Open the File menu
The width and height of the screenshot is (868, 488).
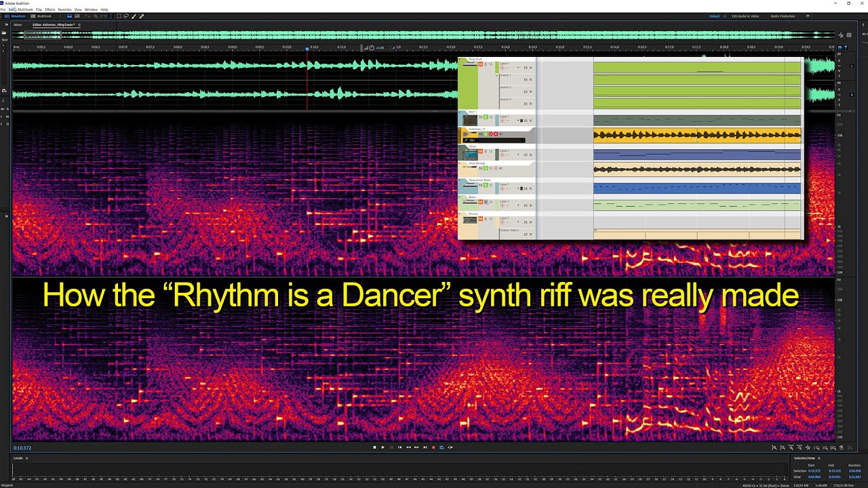click(3, 9)
